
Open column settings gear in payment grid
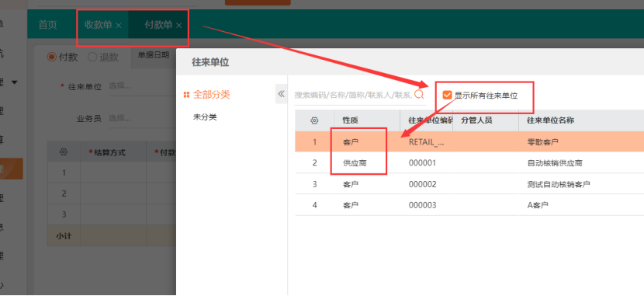64,151
